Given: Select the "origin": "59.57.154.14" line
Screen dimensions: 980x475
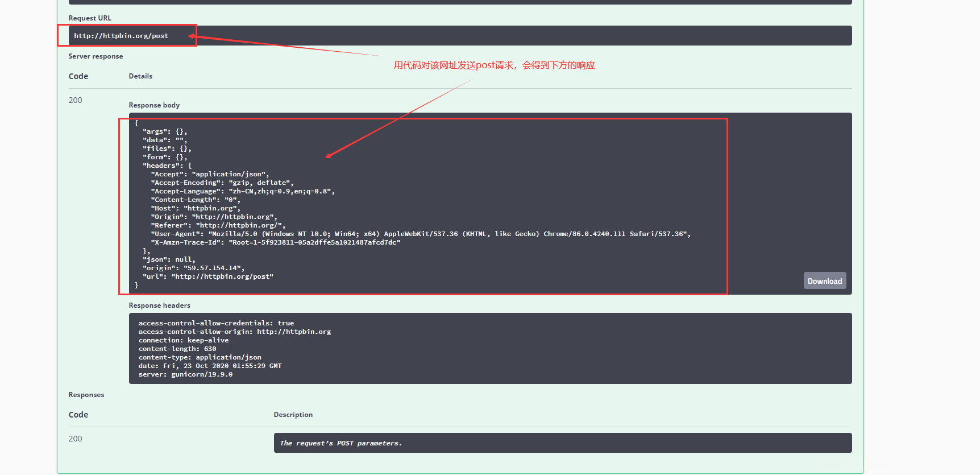Looking at the screenshot, I should click(194, 268).
